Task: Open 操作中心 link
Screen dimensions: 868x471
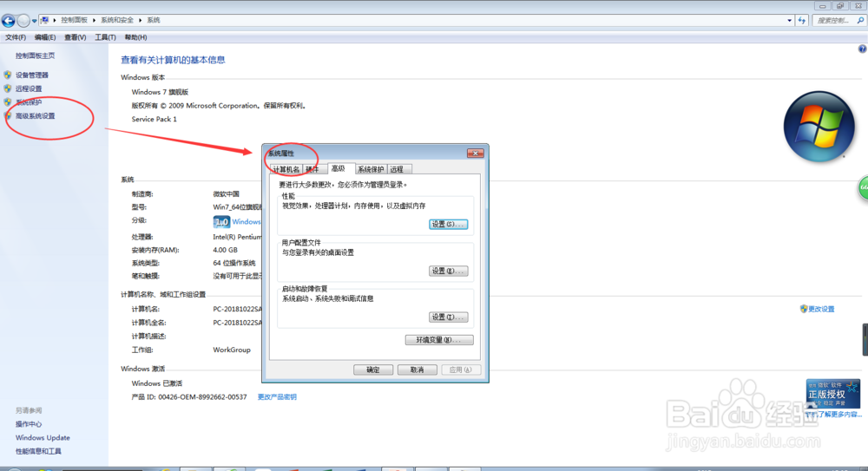Action: pos(29,424)
